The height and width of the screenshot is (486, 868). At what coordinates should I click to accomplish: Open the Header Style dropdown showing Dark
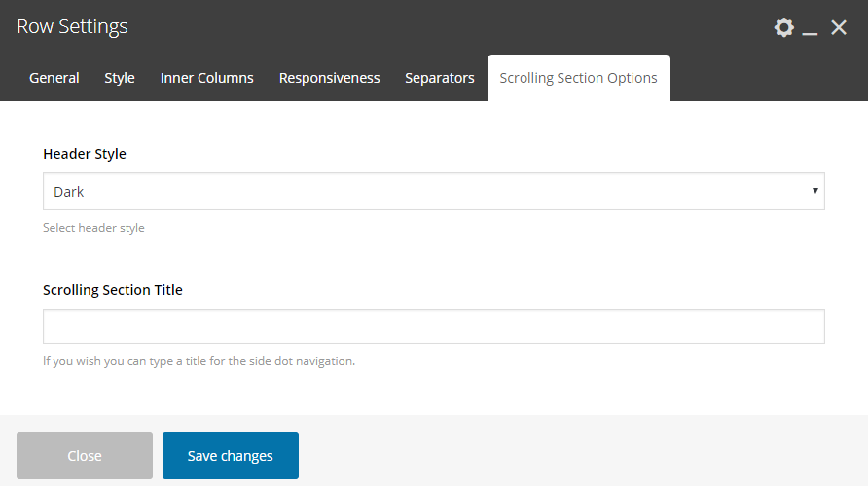434,192
